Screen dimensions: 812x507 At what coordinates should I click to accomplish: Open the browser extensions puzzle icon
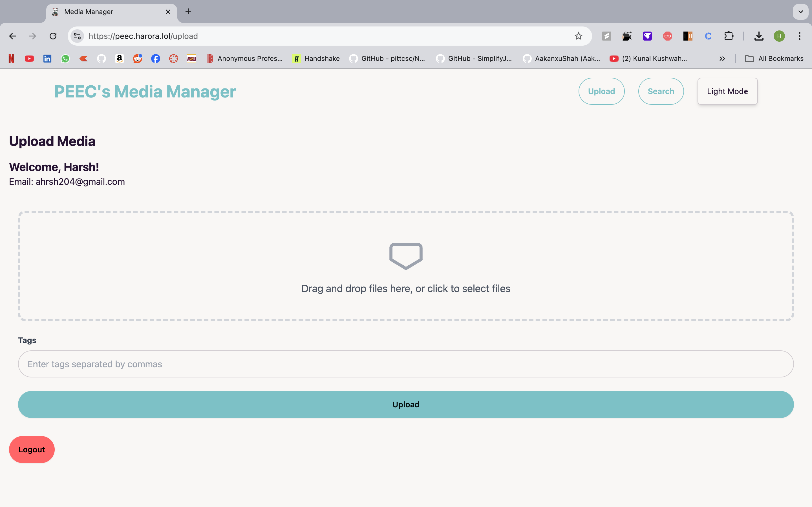pos(729,36)
